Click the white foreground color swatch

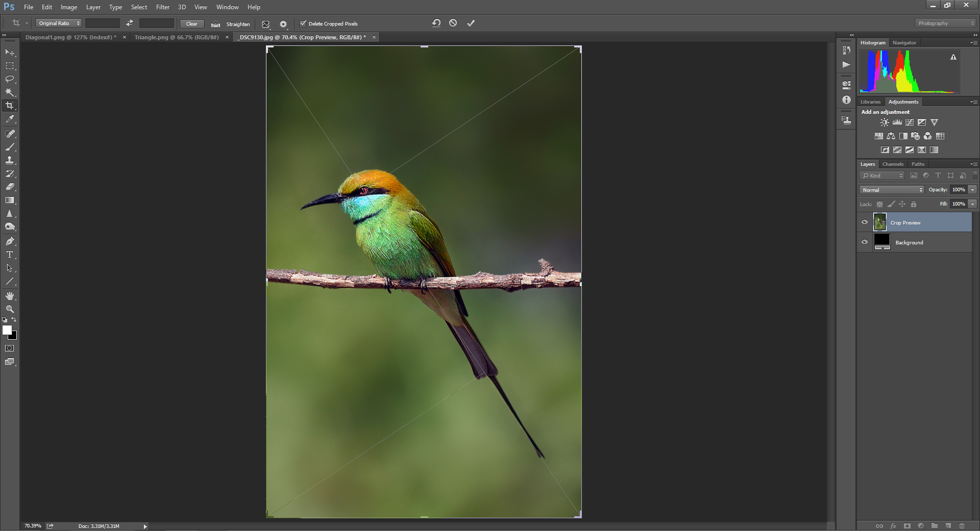pyautogui.click(x=7, y=330)
